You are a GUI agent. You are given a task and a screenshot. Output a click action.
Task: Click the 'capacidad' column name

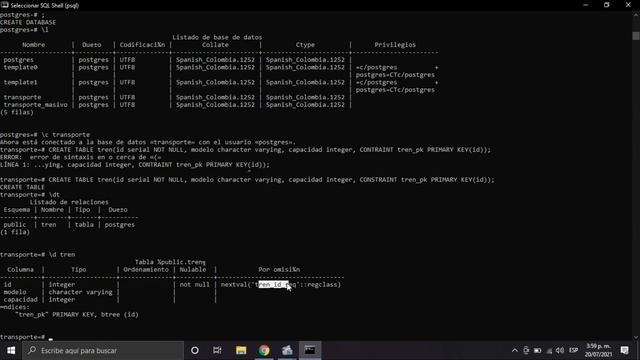(x=20, y=299)
